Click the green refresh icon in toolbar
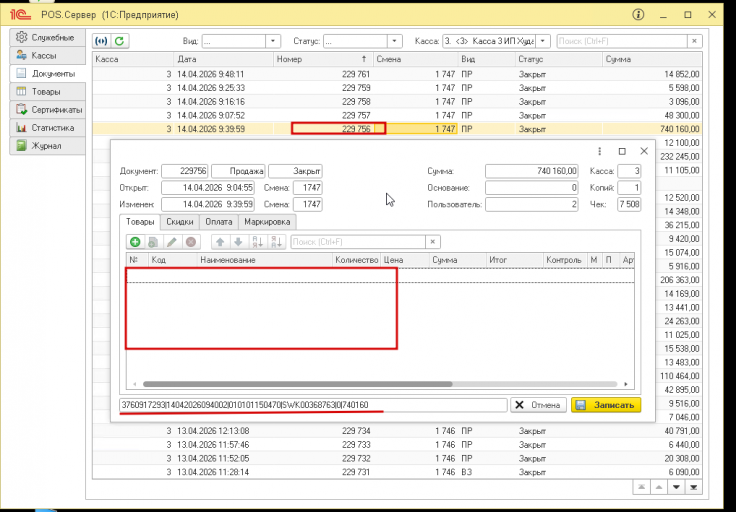This screenshot has height=512, width=736. pos(119,41)
